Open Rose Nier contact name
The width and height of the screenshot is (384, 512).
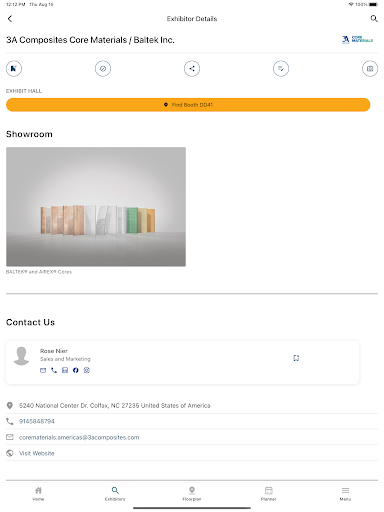pyautogui.click(x=54, y=351)
